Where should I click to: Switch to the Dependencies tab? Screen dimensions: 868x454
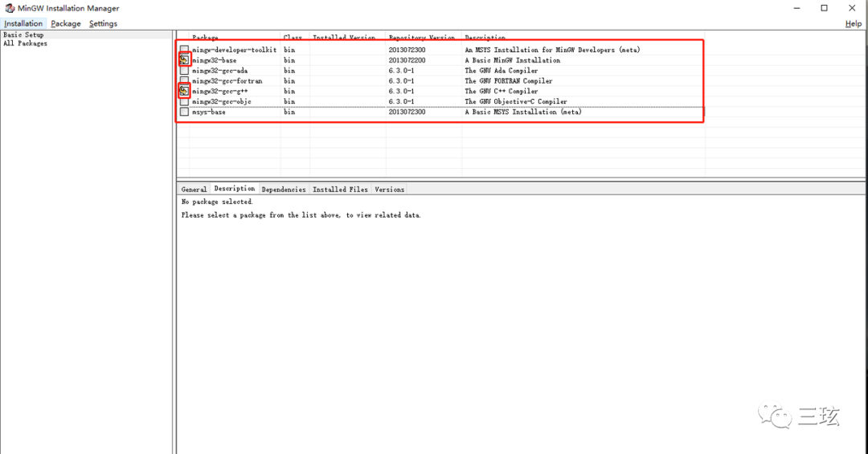[x=284, y=190]
